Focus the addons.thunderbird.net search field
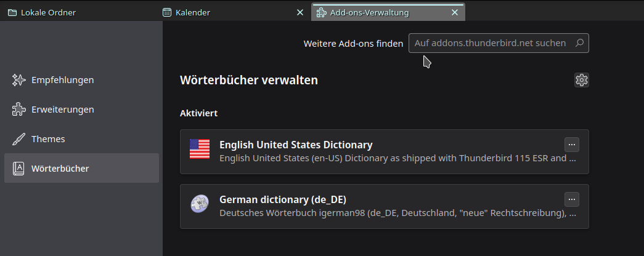The height and width of the screenshot is (256, 644). click(490, 43)
